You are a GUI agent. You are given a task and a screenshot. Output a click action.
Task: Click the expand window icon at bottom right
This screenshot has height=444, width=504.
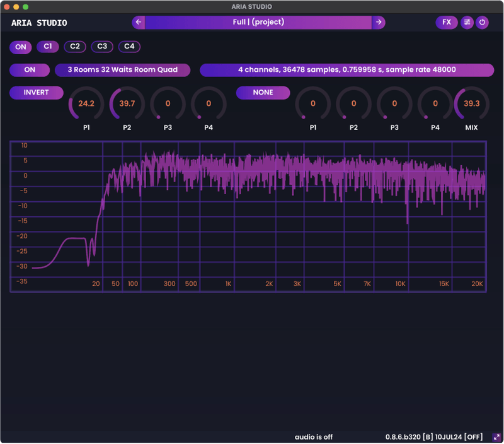(496, 437)
